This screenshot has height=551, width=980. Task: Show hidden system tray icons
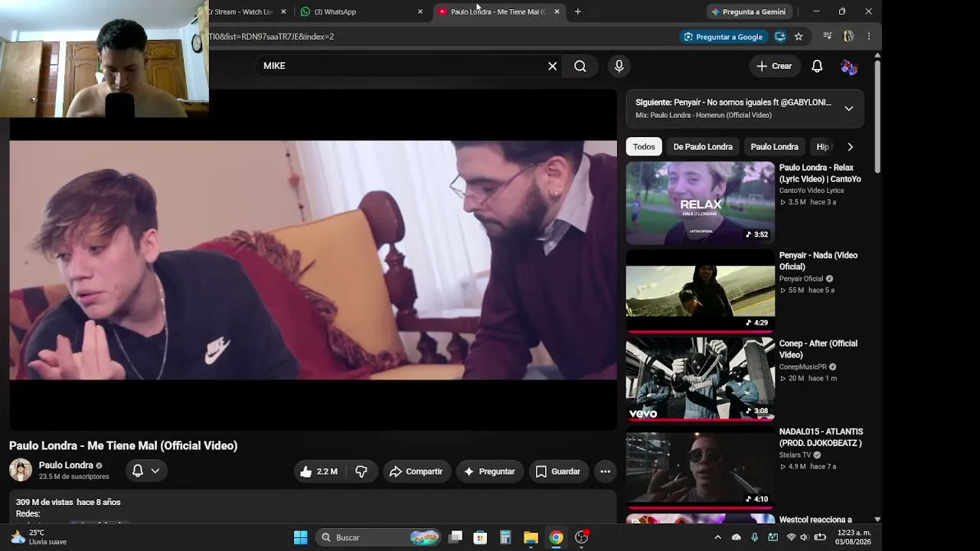717,537
